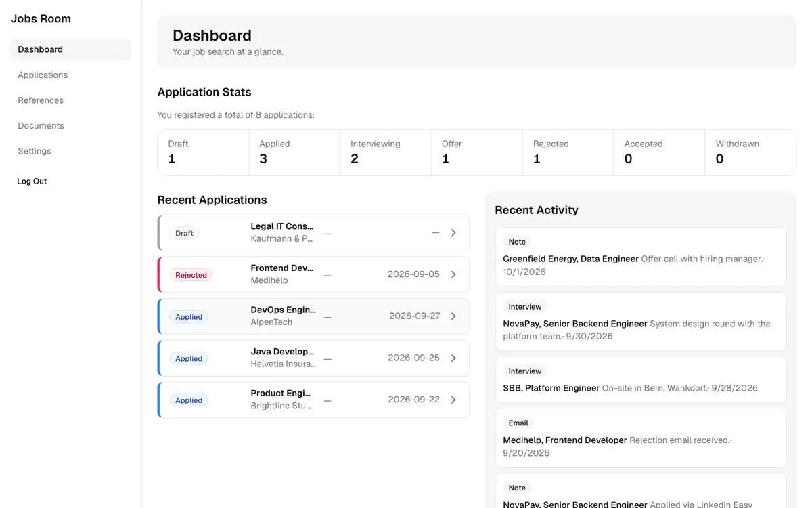Open the Dashboard sidebar item

[x=70, y=49]
